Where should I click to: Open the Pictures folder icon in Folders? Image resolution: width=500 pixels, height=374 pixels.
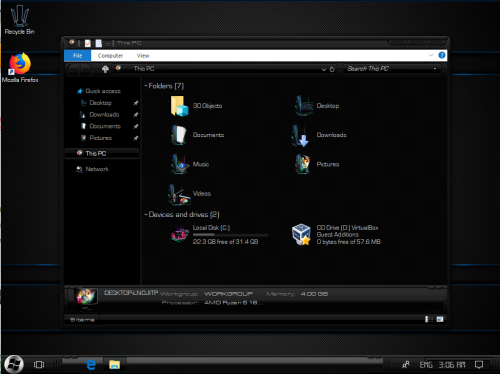tap(303, 164)
